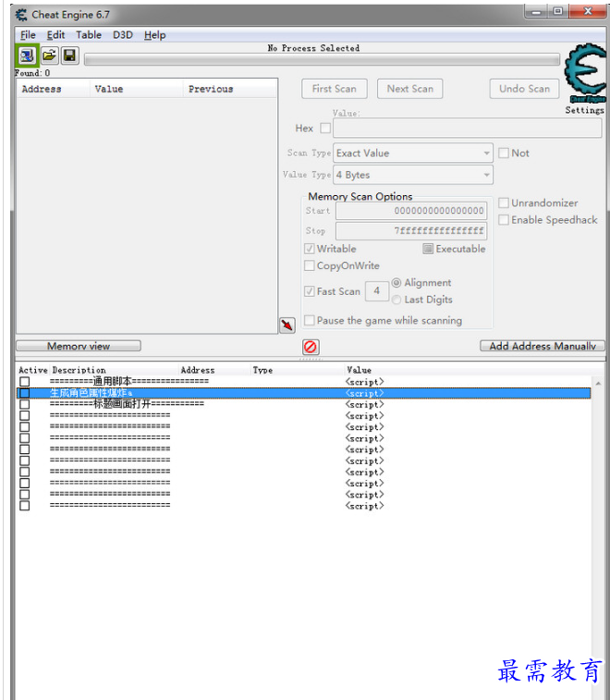Select the 标题画面打开 table entry
This screenshot has height=700, width=610.
[x=303, y=404]
